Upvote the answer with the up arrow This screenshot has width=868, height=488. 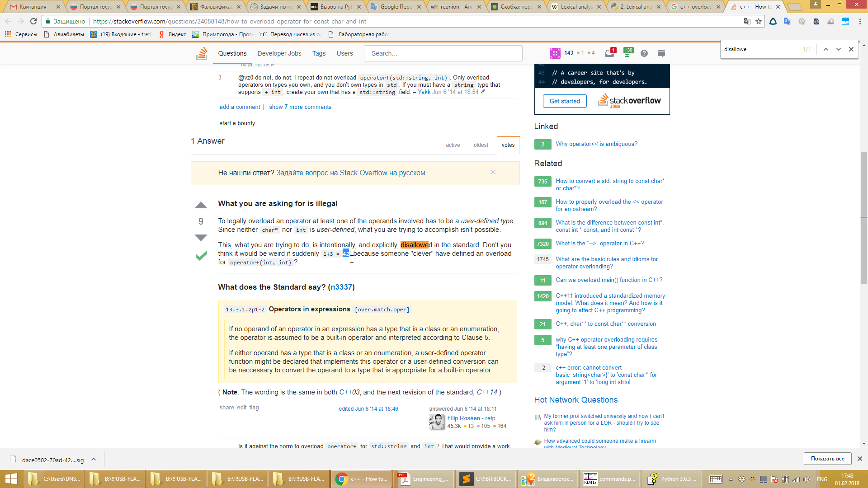(201, 206)
